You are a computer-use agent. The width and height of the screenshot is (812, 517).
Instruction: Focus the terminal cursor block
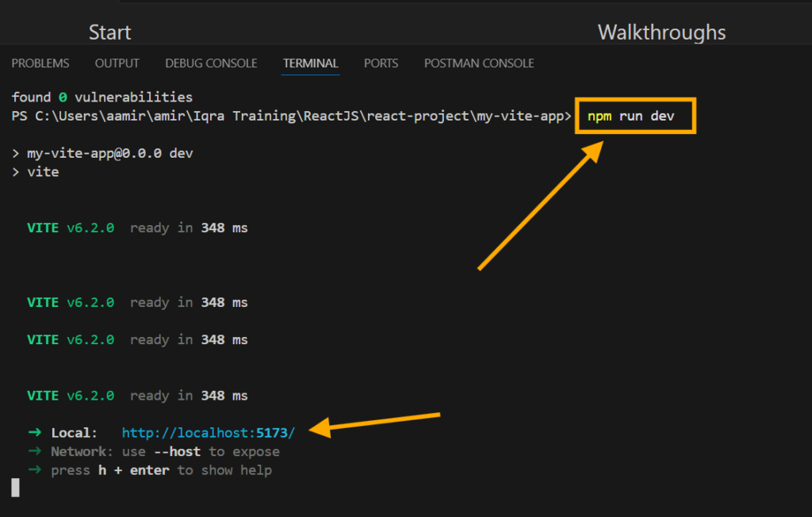pos(15,488)
